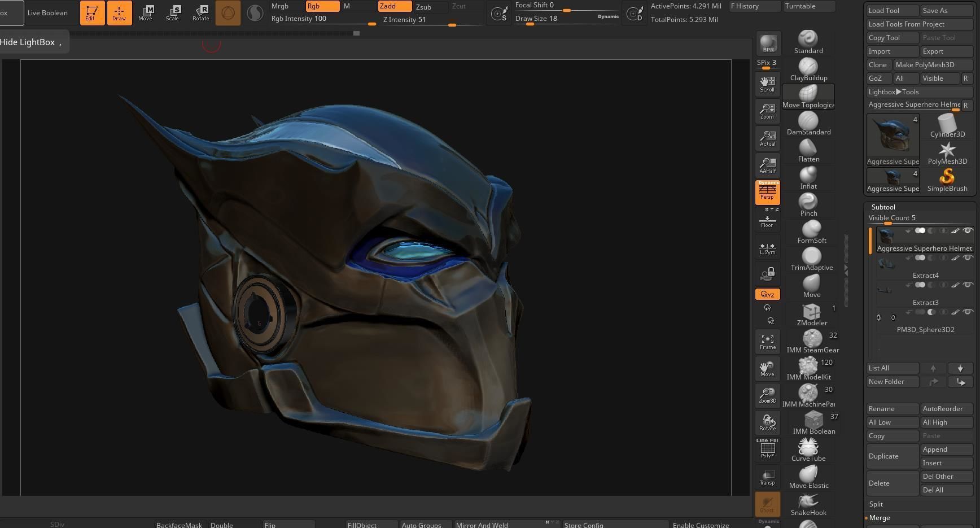Toggle Live Boolean mode
The height and width of the screenshot is (528, 980).
click(x=47, y=12)
